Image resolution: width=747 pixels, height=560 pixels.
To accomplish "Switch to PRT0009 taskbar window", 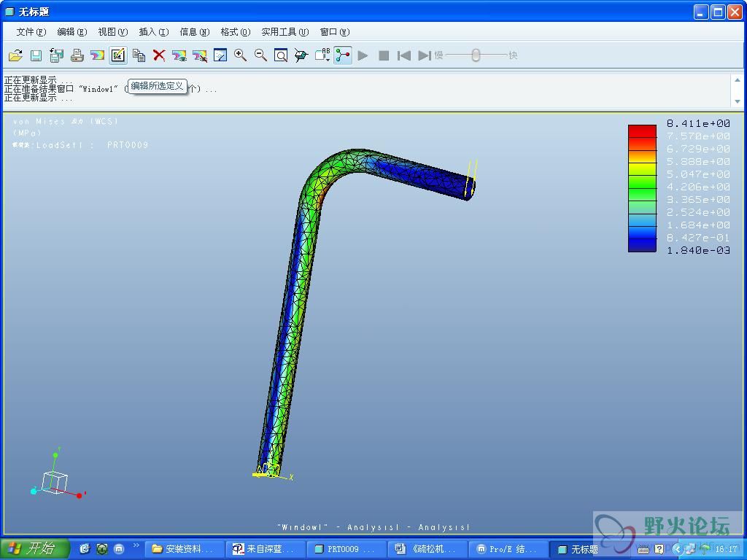I will [345, 549].
